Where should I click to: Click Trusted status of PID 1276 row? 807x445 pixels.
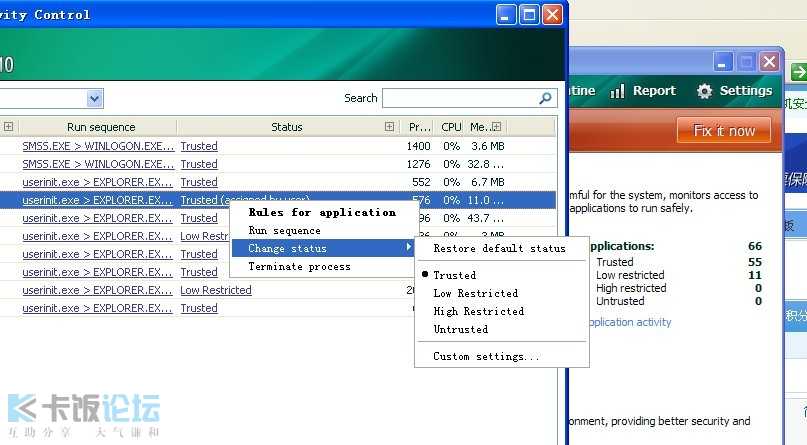(x=199, y=164)
